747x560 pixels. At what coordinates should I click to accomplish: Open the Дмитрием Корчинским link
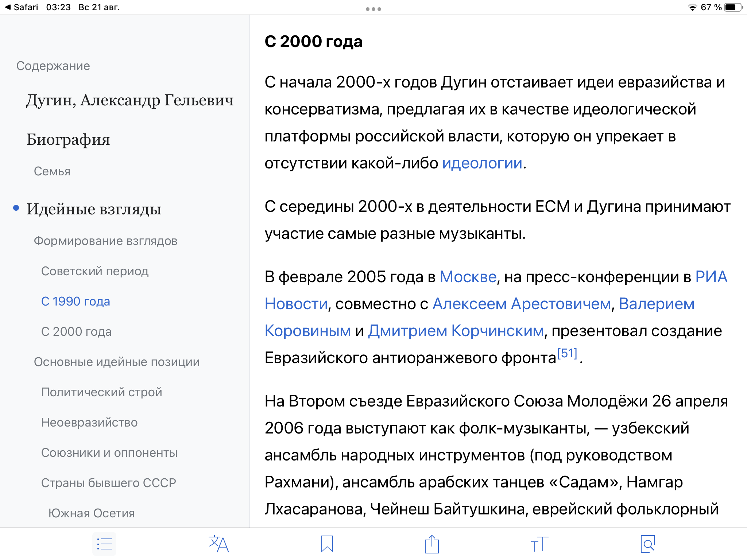coord(456,331)
